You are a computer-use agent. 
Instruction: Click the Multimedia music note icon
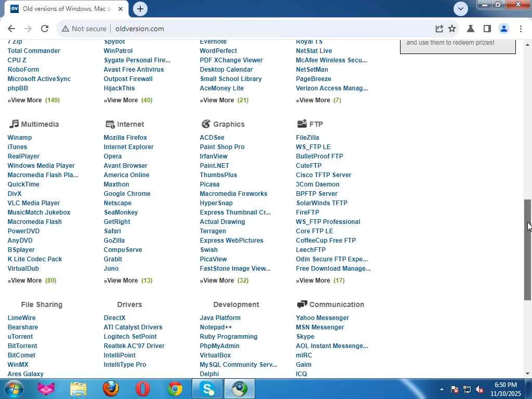14,124
